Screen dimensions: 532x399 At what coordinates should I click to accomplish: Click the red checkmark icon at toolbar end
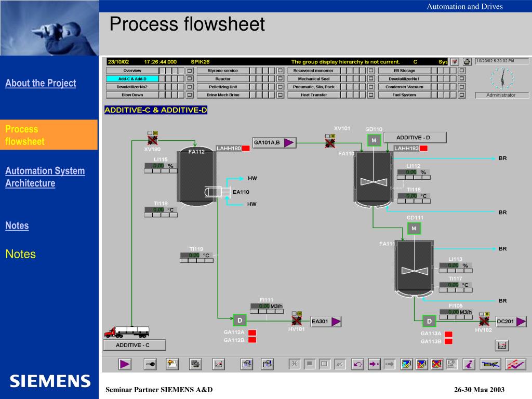[x=515, y=364]
